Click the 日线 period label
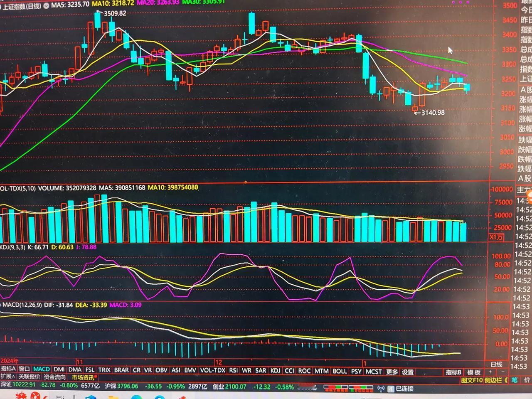The width and height of the screenshot is (532, 399). click(x=496, y=365)
